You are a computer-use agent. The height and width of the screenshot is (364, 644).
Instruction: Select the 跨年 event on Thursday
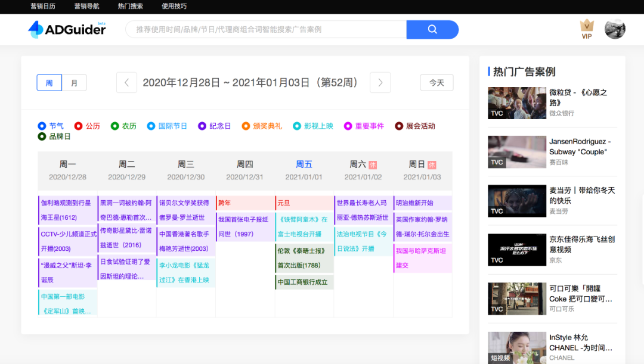(245, 203)
